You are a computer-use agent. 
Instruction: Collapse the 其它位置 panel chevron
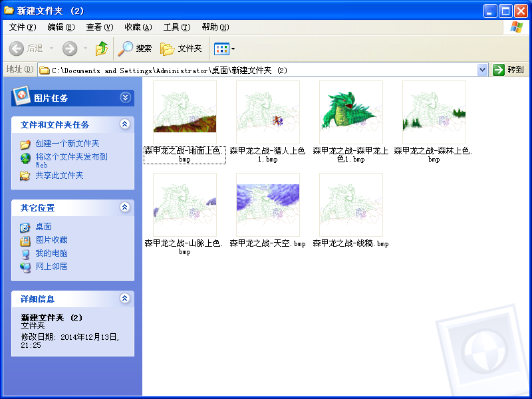tap(125, 207)
